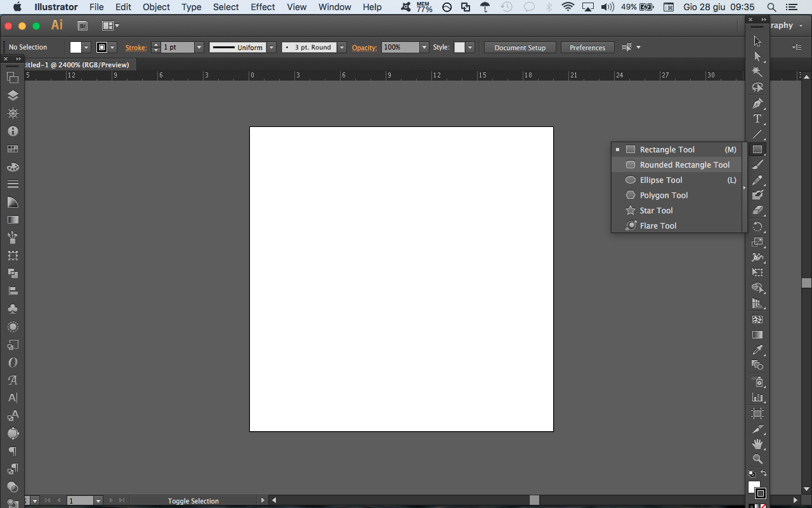
Task: Select the Direct Selection tool
Action: [757, 57]
